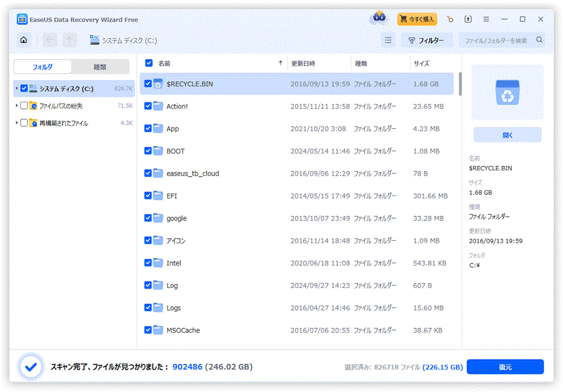Click the Action! folder icon

(158, 106)
